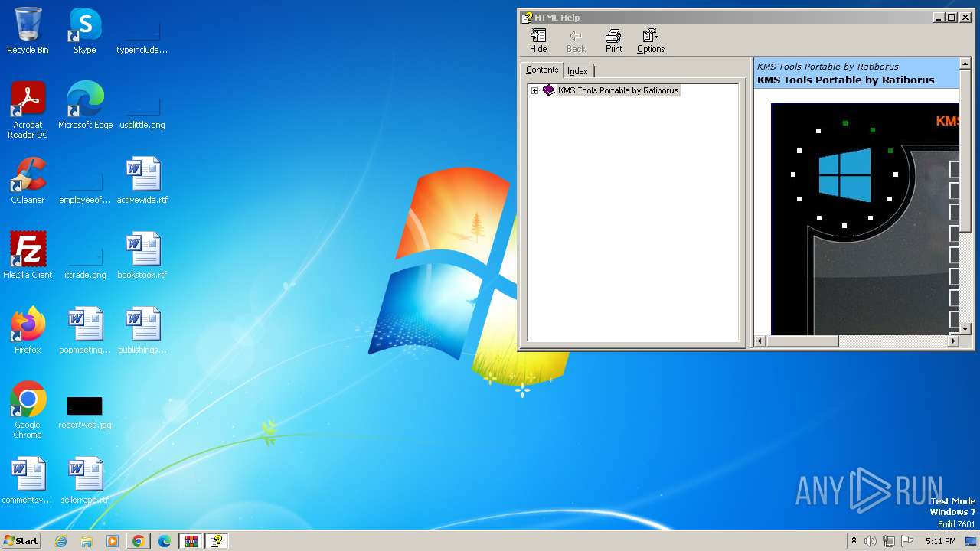Open the Start menu

(x=21, y=540)
